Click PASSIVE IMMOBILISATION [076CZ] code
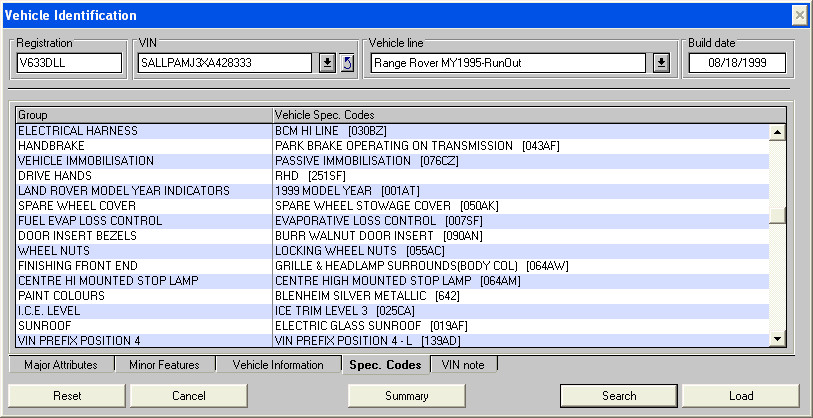This screenshot has height=418, width=813. [367, 161]
